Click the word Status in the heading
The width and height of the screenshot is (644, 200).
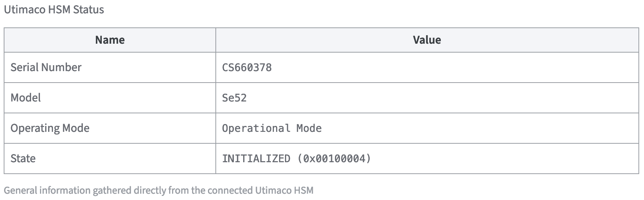88,10
